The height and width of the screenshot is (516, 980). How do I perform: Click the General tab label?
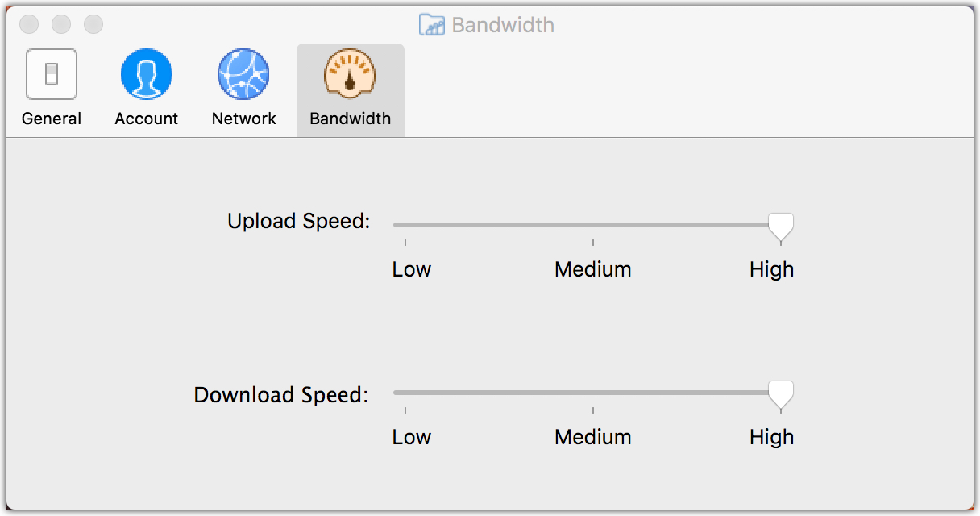[52, 119]
